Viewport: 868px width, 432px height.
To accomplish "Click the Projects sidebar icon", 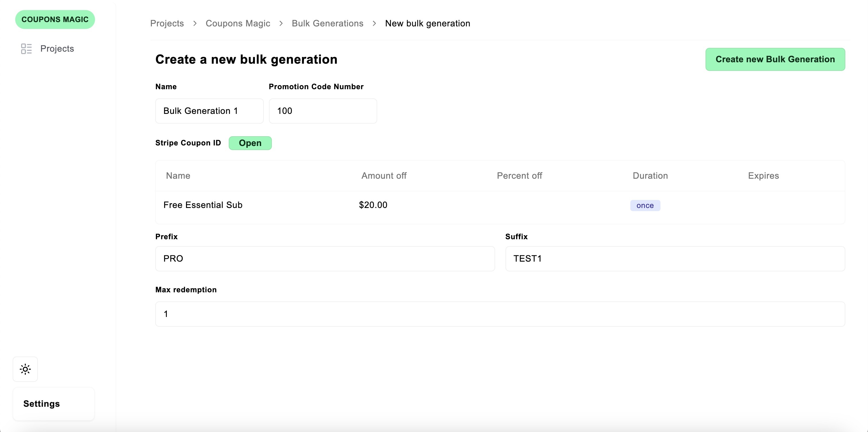I will pyautogui.click(x=26, y=48).
